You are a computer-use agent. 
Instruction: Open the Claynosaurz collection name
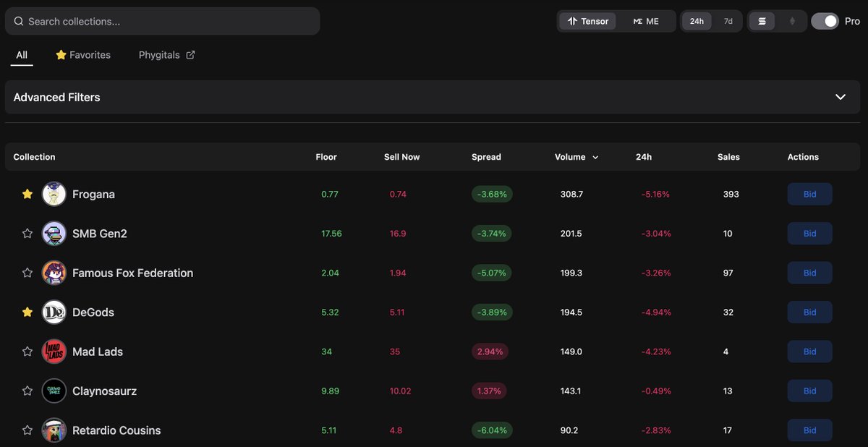[105, 391]
